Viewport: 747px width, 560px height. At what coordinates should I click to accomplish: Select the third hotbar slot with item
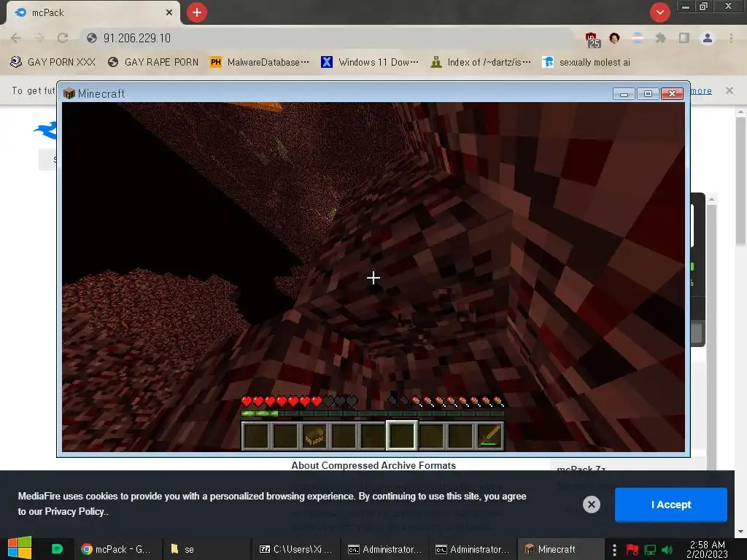[x=314, y=436]
